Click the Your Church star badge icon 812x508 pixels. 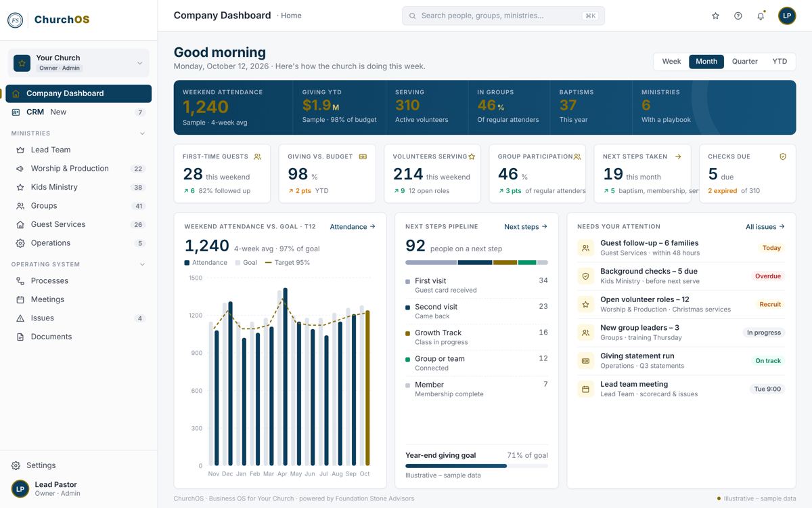click(22, 63)
